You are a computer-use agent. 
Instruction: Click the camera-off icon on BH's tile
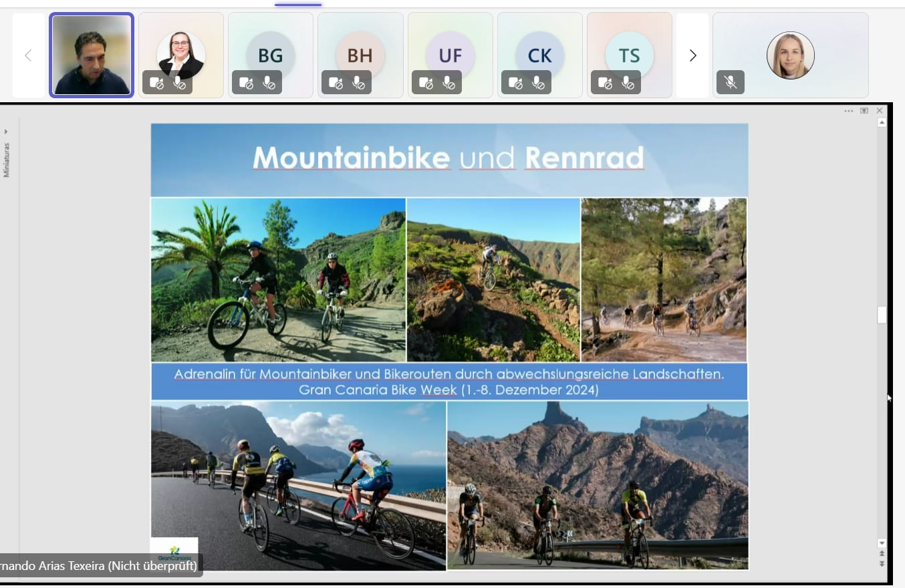tap(336, 83)
